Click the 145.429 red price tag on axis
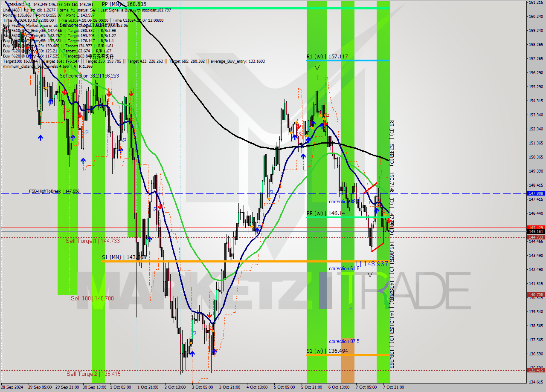The image size is (546, 392). click(536, 228)
